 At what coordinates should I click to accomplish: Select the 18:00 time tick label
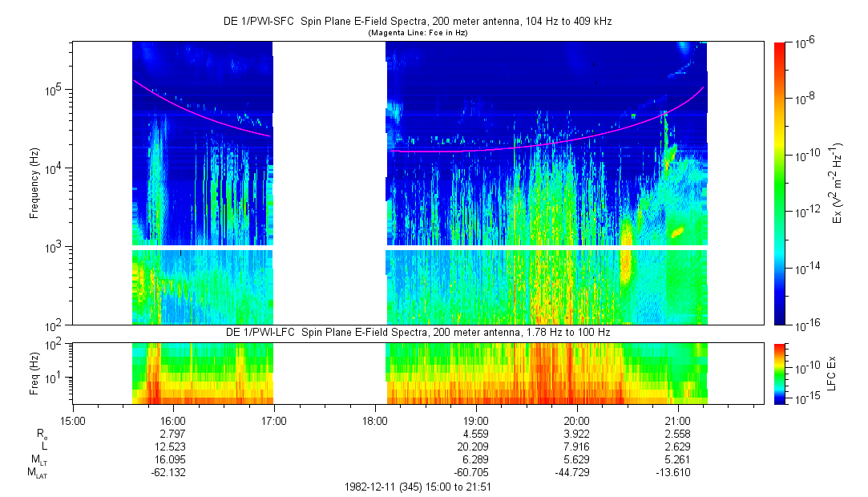click(375, 420)
